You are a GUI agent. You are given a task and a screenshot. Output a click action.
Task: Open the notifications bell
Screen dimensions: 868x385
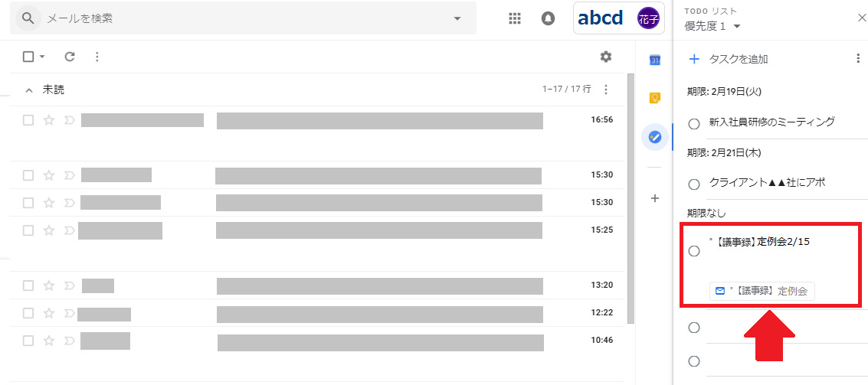point(548,18)
